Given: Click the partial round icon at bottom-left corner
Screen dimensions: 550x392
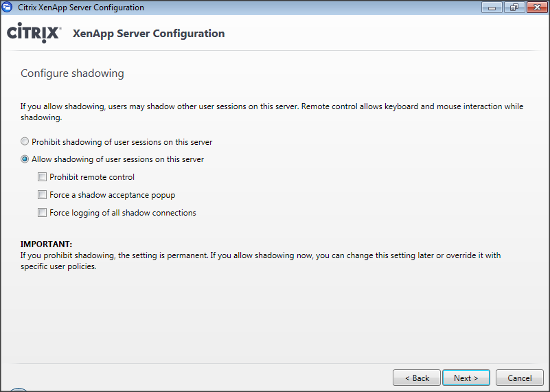Looking at the screenshot, I should (18, 389).
